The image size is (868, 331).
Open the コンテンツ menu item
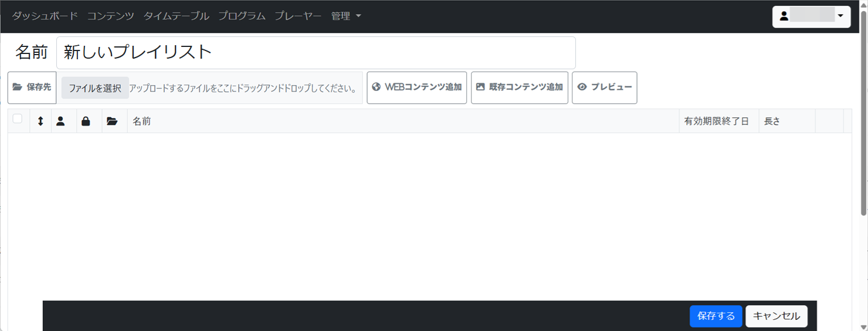coord(110,16)
